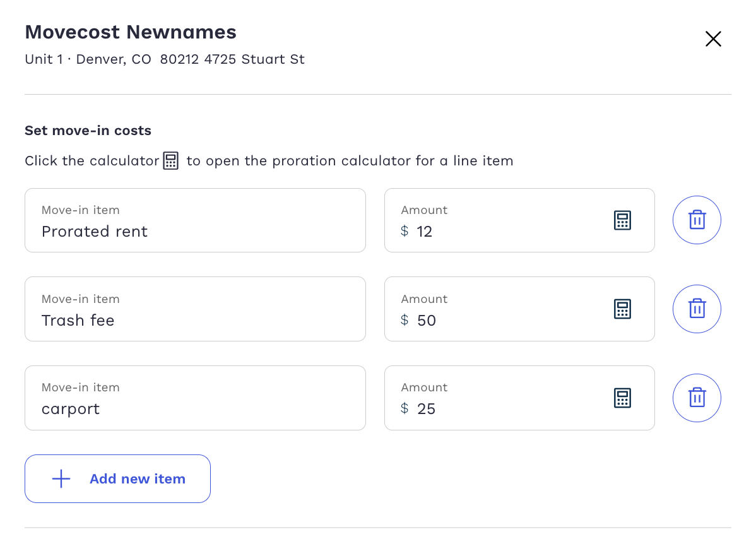Click the Set move-in costs heading
756x539 pixels.
88,131
